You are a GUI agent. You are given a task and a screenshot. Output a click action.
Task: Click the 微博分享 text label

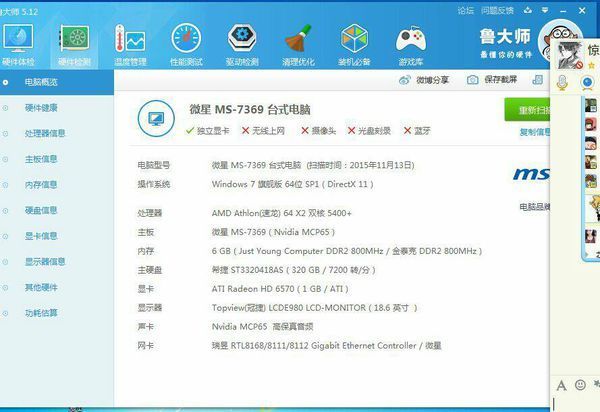click(x=432, y=80)
